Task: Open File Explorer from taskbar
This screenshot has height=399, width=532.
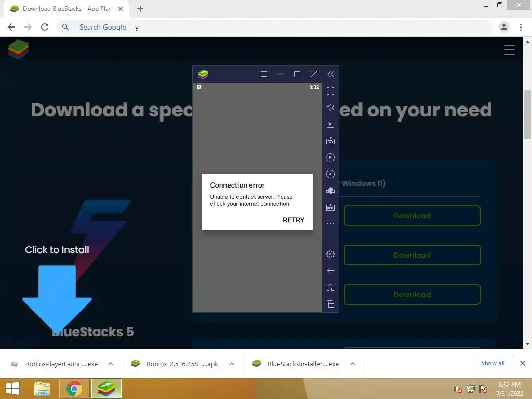Action: tap(42, 389)
